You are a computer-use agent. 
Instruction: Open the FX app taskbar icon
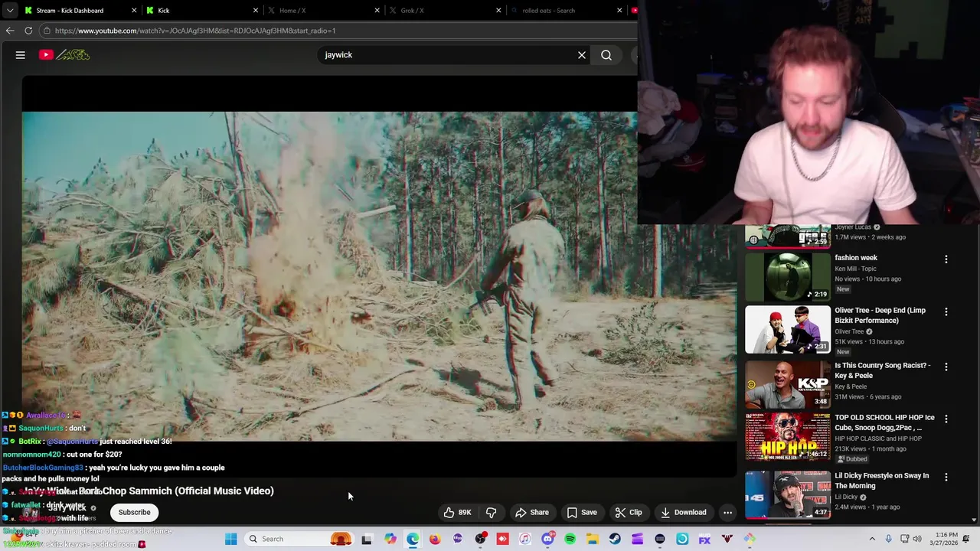[x=704, y=539]
